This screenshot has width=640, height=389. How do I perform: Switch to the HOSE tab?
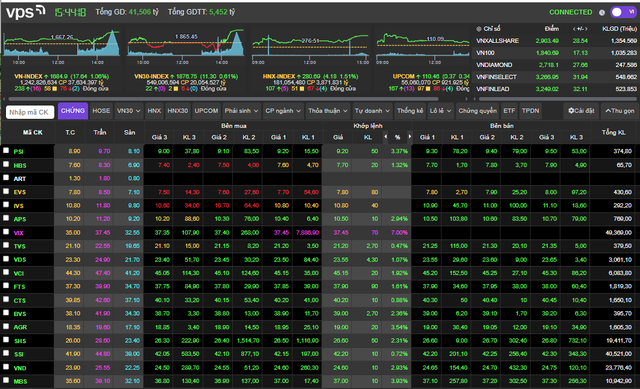(101, 111)
